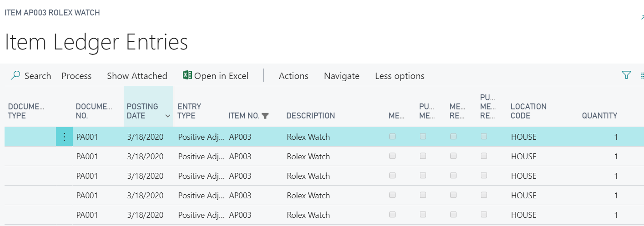The height and width of the screenshot is (226, 644).
Task: Click 3/18/2020 in the selected row
Action: point(145,137)
